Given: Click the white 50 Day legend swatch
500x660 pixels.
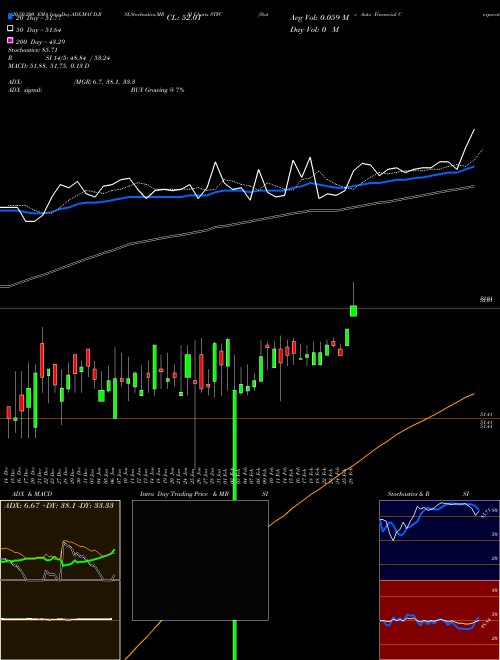Looking at the screenshot, I should 11,29.
